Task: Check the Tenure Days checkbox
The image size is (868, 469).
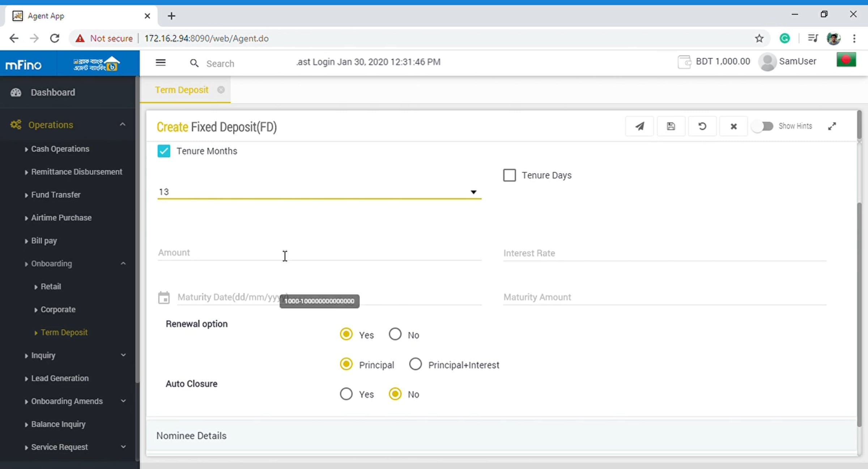Action: click(509, 175)
